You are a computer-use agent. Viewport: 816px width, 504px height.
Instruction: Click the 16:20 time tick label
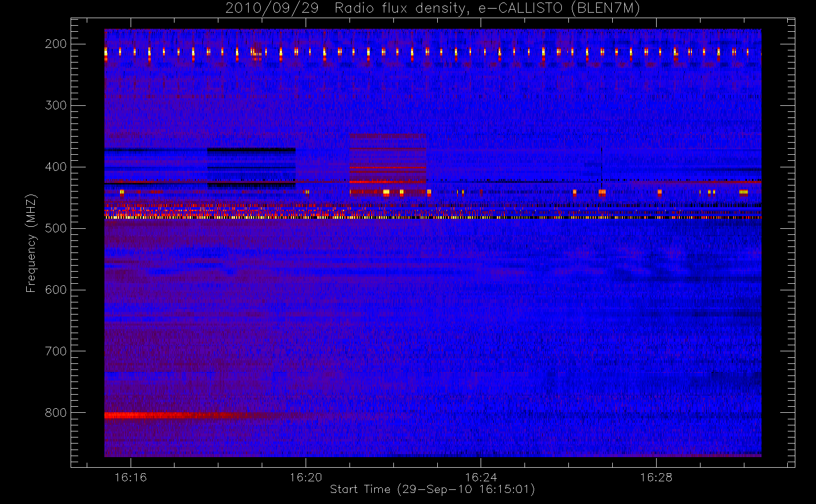(306, 477)
